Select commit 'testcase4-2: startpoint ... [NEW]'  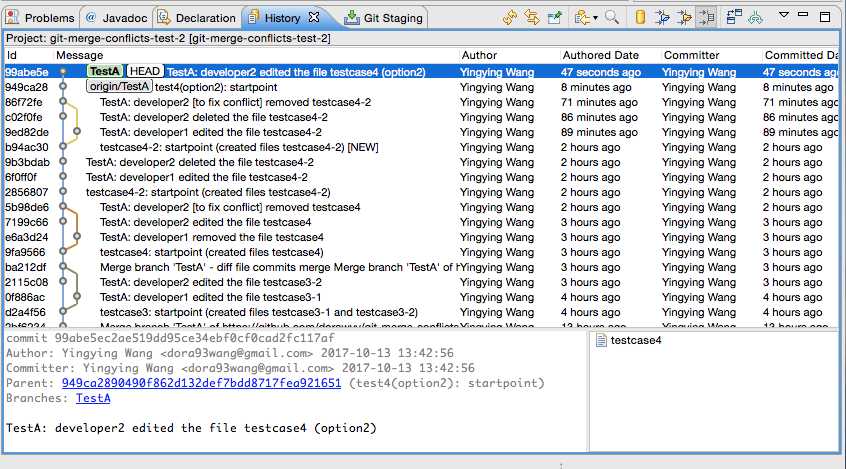click(x=239, y=147)
